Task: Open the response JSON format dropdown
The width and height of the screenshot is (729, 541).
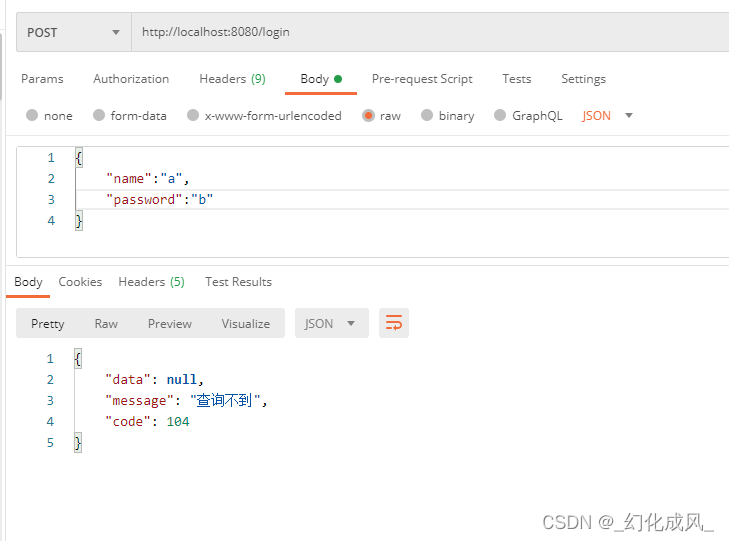Action: point(331,323)
